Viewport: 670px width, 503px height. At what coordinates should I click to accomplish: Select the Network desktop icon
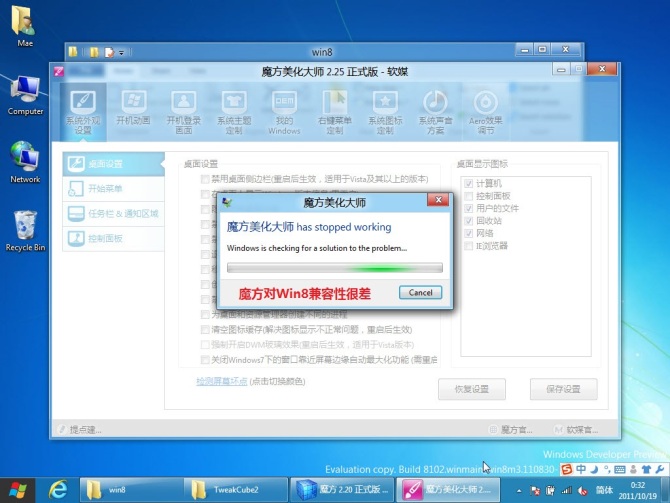tap(25, 162)
